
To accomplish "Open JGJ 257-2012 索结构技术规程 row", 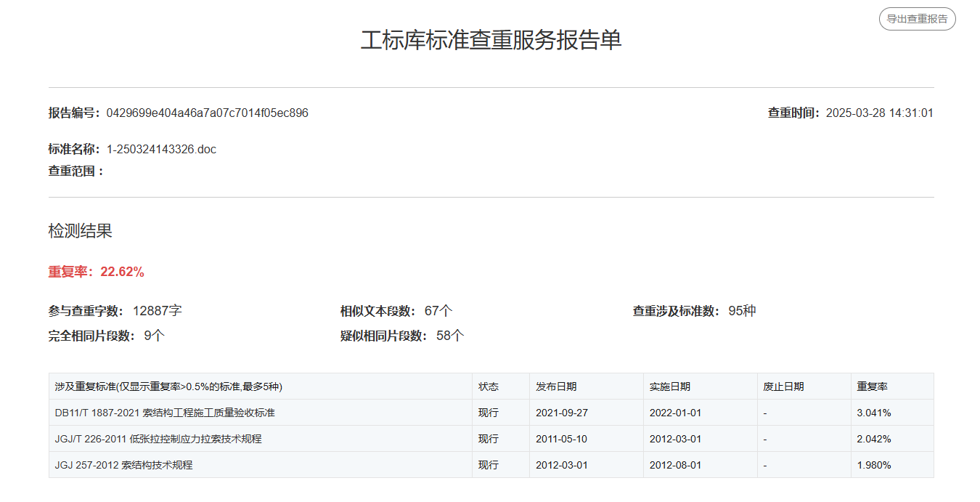I will (x=124, y=465).
